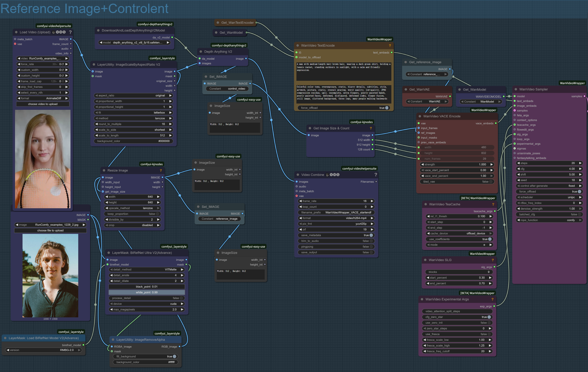The width and height of the screenshot is (588, 372).
Task: Open depth_anything_v2 model dropdown
Action: (135, 42)
